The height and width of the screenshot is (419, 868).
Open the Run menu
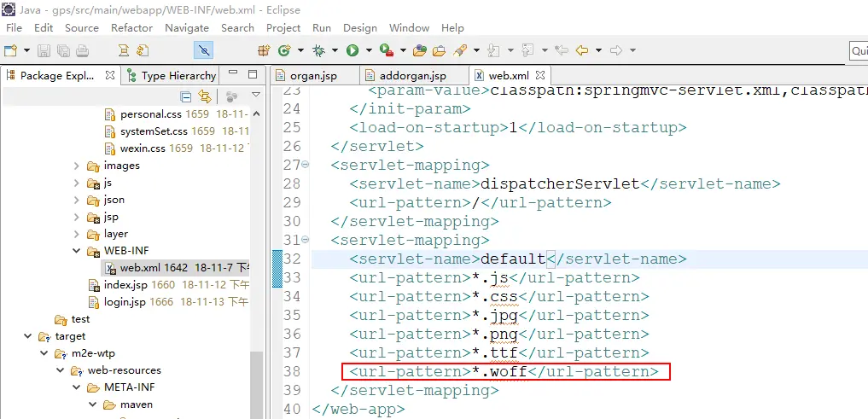tap(322, 27)
